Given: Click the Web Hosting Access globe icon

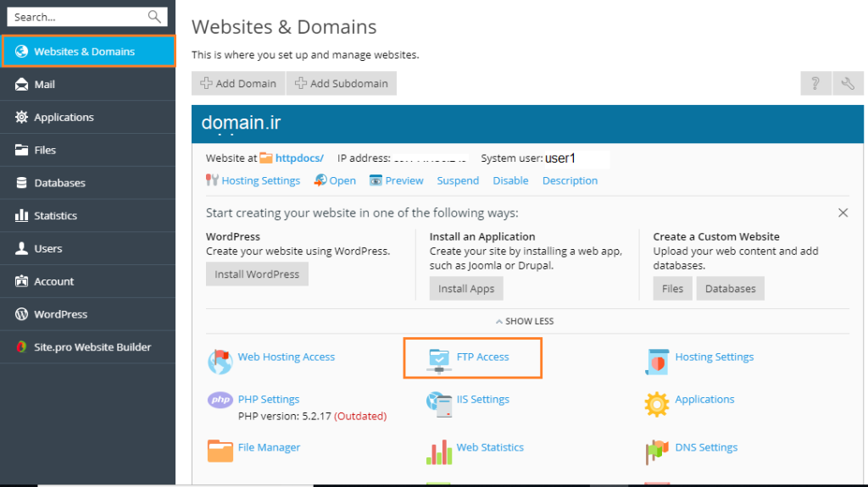Looking at the screenshot, I should [220, 361].
